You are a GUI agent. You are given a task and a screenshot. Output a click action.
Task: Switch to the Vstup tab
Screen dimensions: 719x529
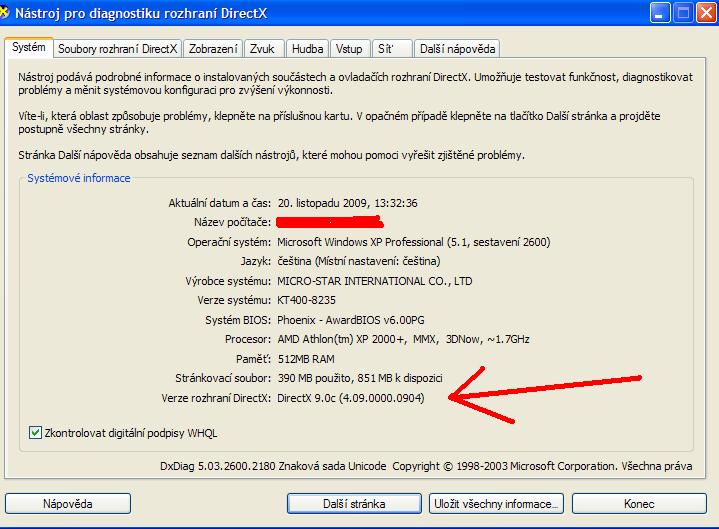[349, 48]
